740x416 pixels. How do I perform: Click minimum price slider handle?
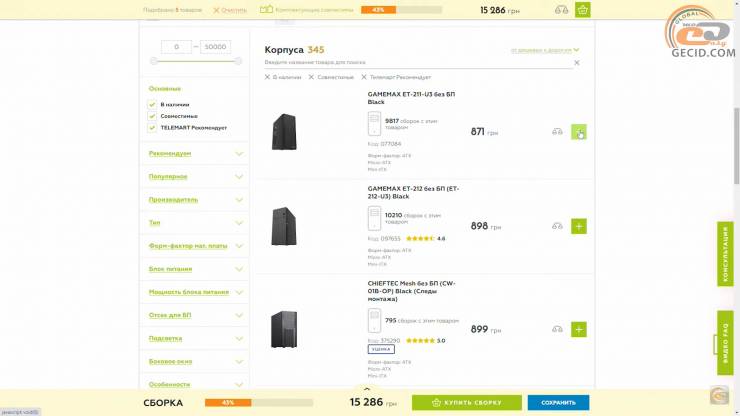153,61
